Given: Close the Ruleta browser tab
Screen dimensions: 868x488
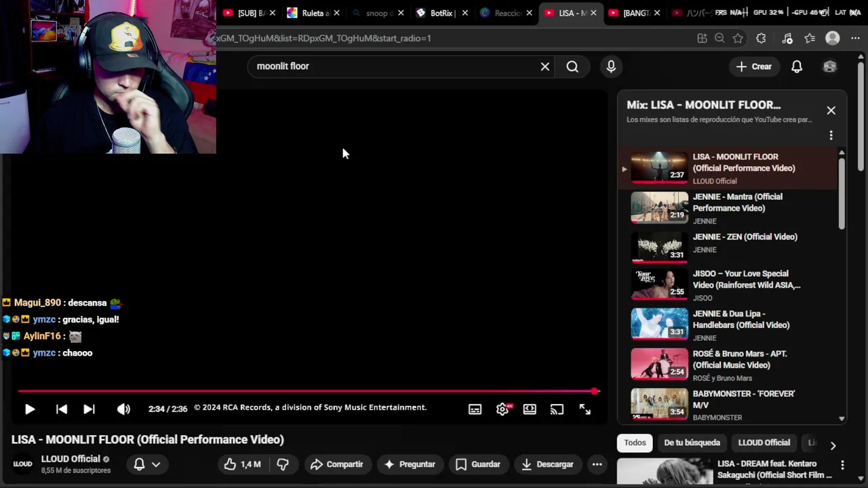Looking at the screenshot, I should point(336,13).
